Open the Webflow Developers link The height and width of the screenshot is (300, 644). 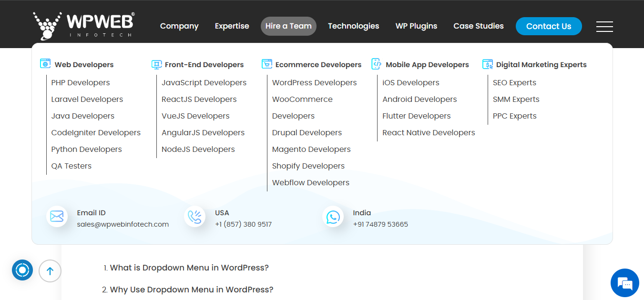(311, 183)
